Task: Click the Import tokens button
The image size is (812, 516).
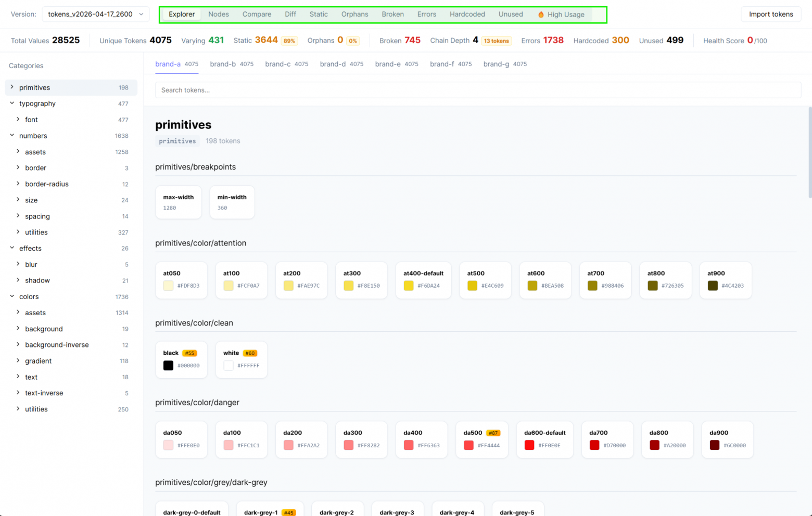Action: point(770,14)
